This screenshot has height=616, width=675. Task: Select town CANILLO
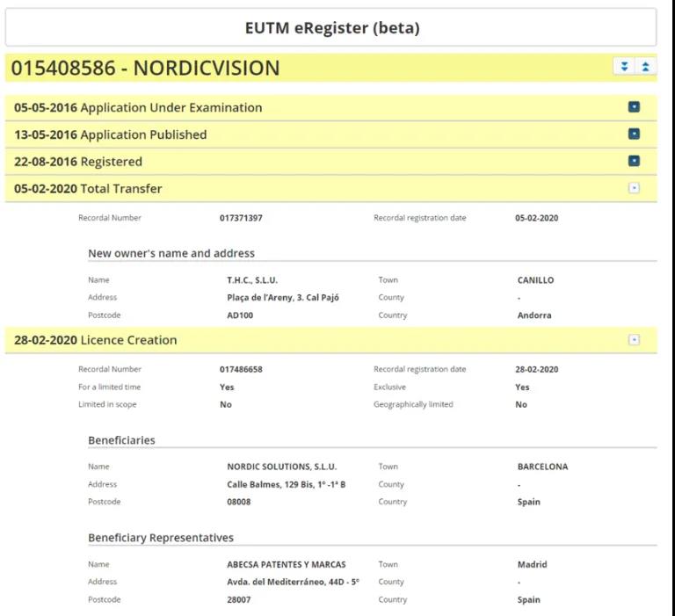535,280
